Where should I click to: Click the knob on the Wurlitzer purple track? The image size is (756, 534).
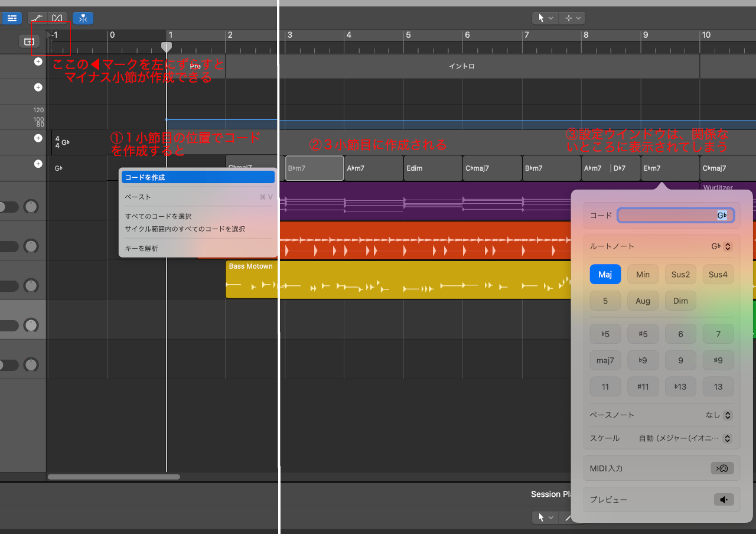(x=31, y=207)
